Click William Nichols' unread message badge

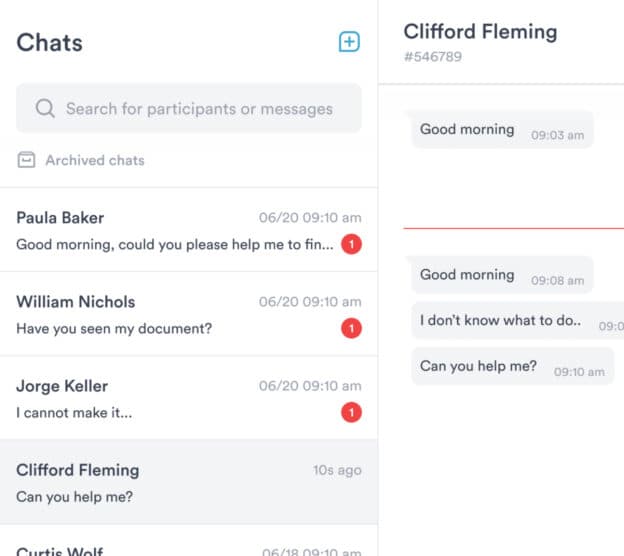pos(350,328)
